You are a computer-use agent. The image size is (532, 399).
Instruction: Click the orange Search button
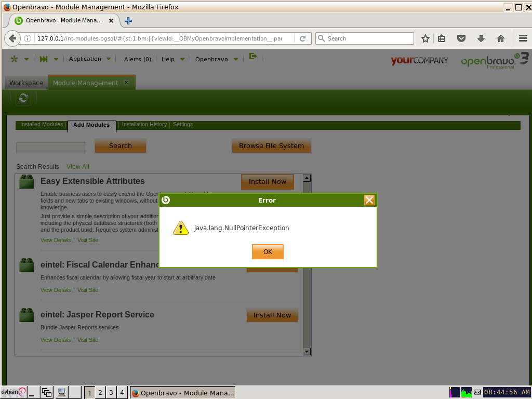tap(121, 145)
